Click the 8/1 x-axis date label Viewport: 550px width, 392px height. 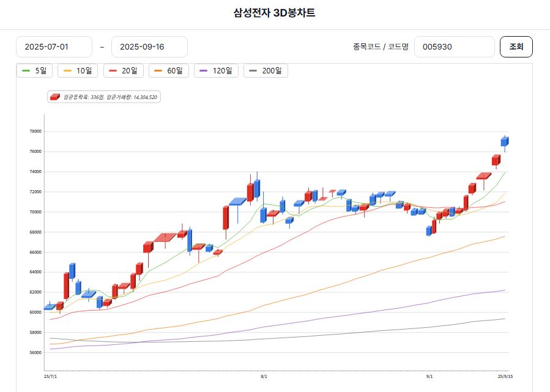click(264, 377)
